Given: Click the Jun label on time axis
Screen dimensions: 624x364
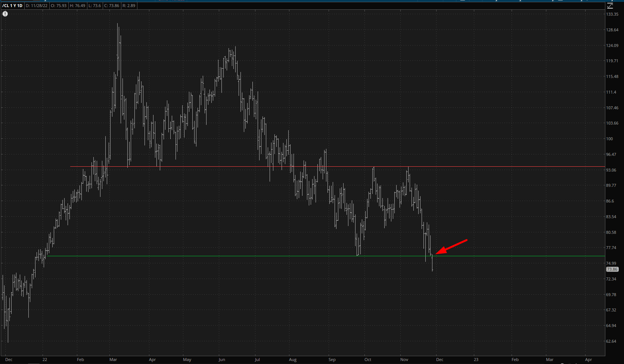Looking at the screenshot, I should tap(222, 360).
